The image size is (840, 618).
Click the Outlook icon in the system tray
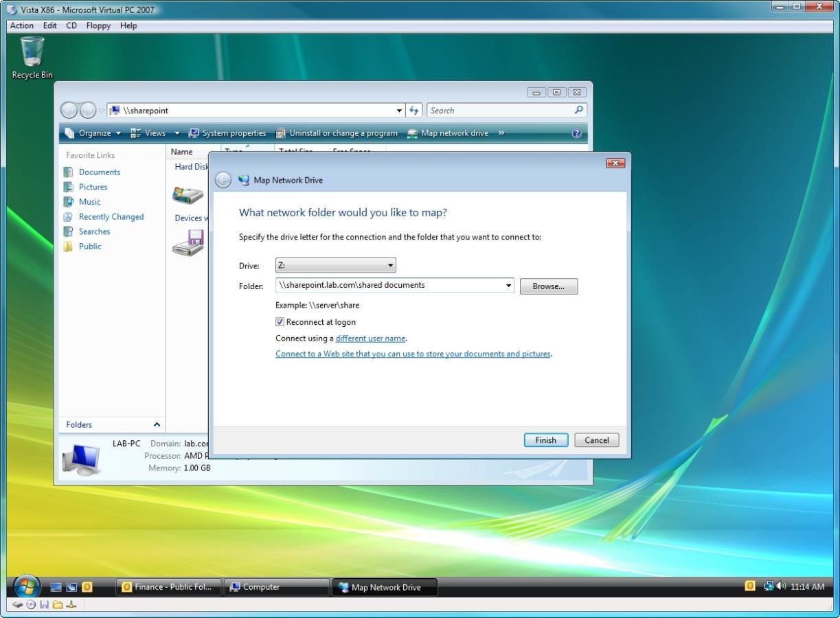(750, 586)
